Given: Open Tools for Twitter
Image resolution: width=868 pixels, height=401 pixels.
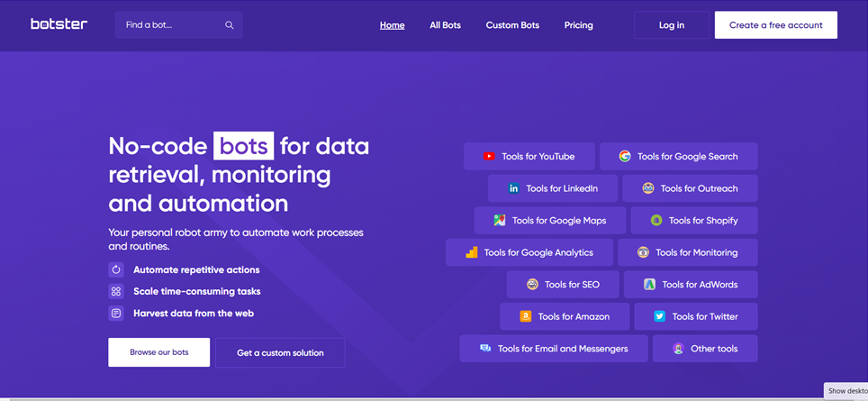Looking at the screenshot, I should 696,317.
